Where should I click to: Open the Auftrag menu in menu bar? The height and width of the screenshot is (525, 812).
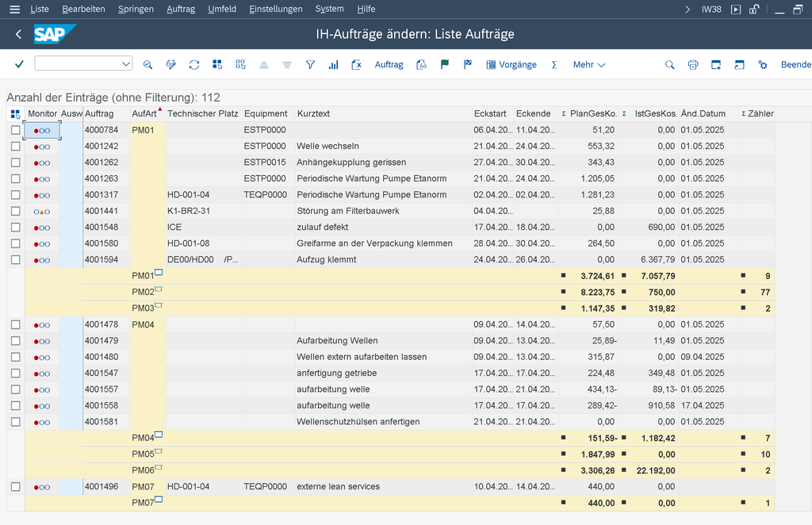coord(181,9)
